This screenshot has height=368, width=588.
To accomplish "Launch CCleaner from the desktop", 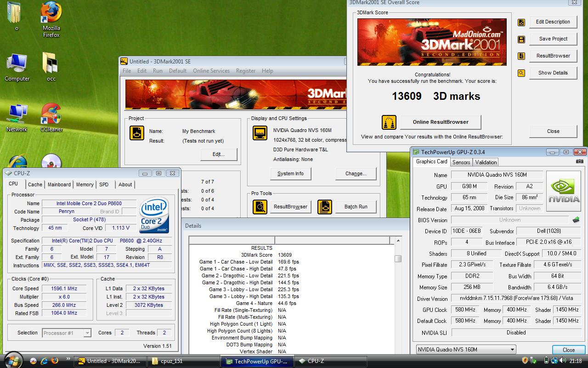I will [51, 118].
